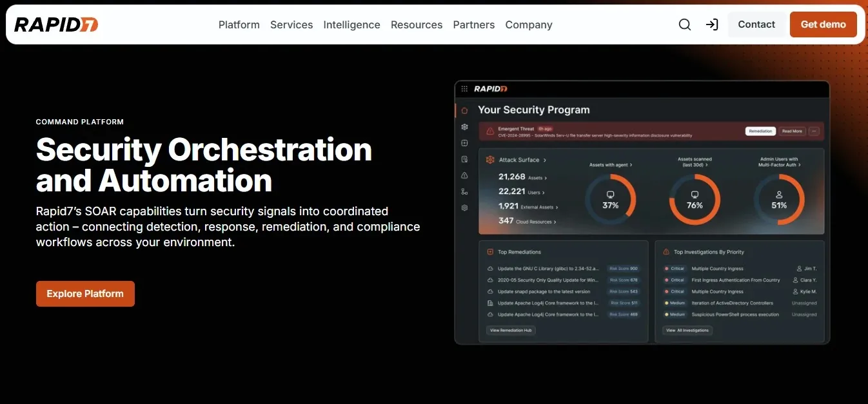Open the Platform menu

[x=239, y=24]
